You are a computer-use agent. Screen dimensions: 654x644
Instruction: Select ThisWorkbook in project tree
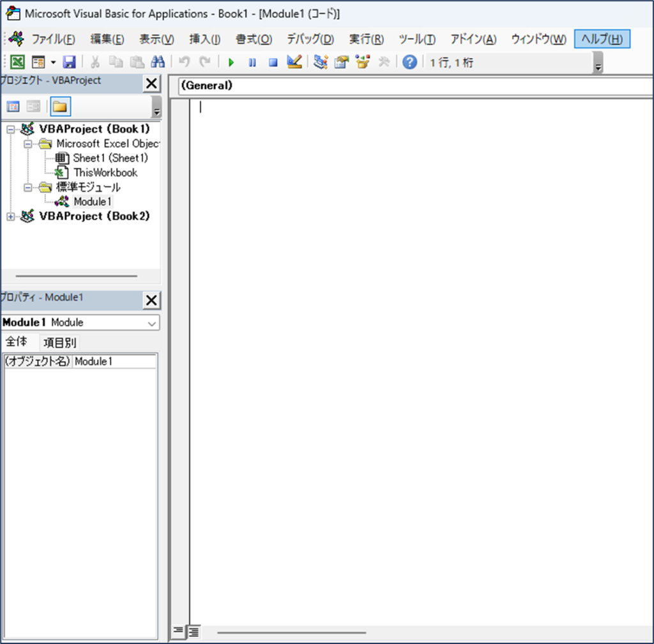pos(105,172)
